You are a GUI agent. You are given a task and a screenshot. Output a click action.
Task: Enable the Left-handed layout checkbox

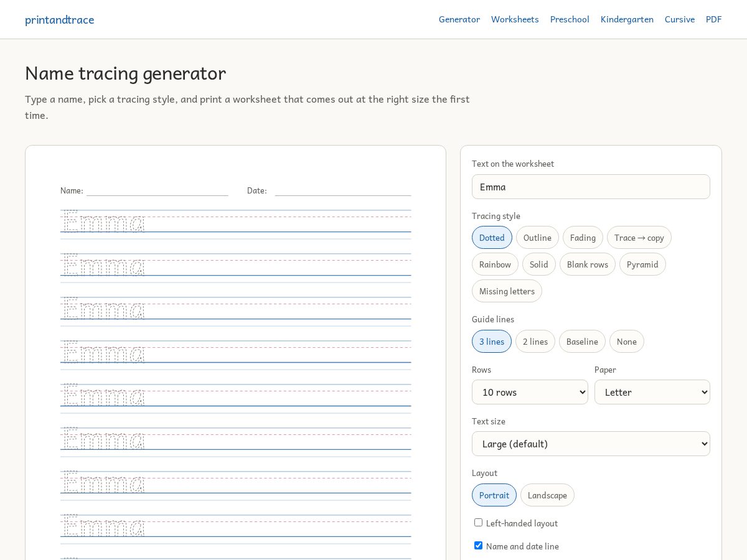tap(478, 523)
